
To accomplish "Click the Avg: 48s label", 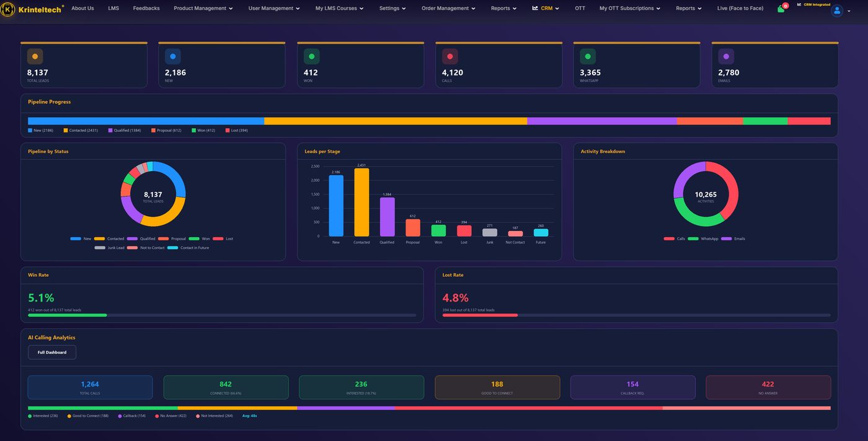I will coord(250,416).
